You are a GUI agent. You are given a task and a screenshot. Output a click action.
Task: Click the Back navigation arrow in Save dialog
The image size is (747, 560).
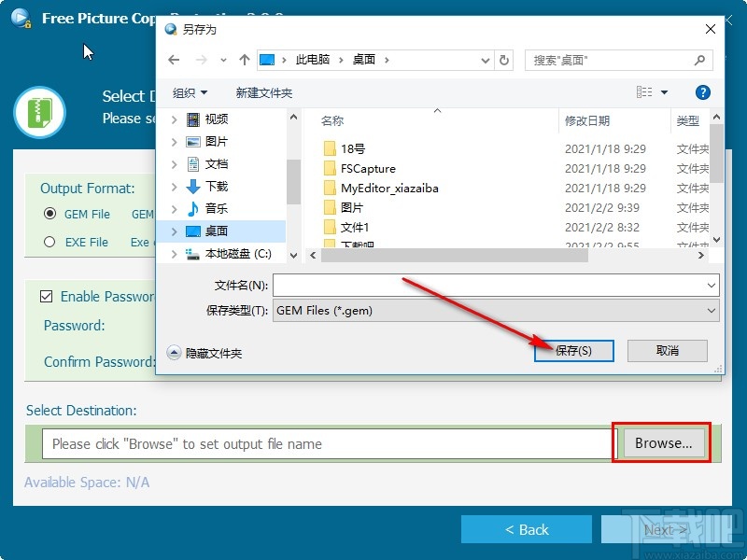[x=174, y=60]
